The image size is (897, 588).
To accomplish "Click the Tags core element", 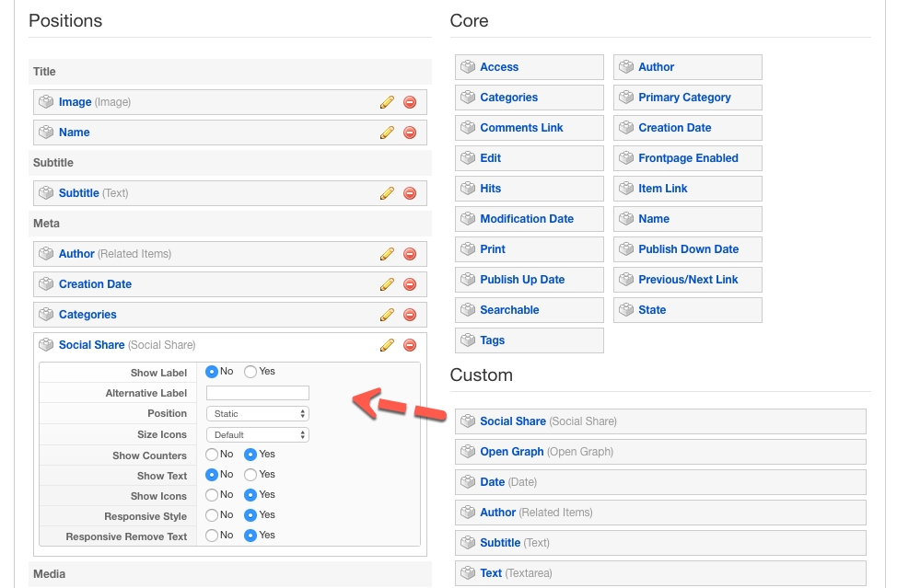I will point(529,340).
